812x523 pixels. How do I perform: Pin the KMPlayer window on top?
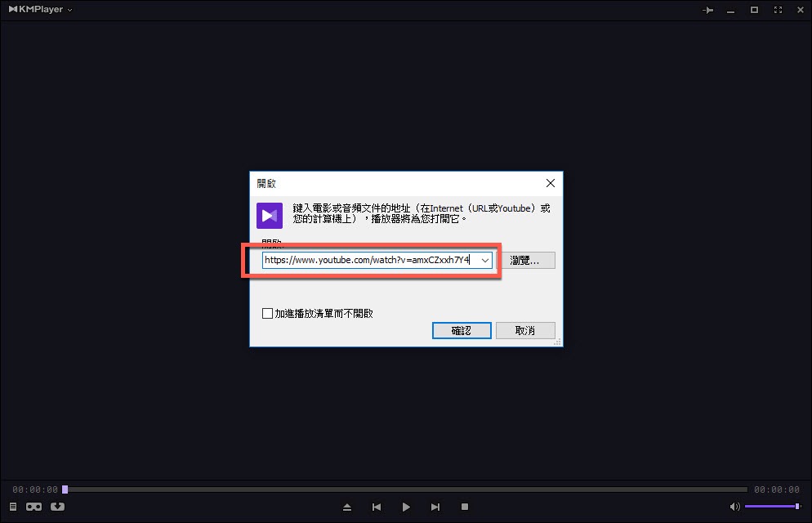707,10
